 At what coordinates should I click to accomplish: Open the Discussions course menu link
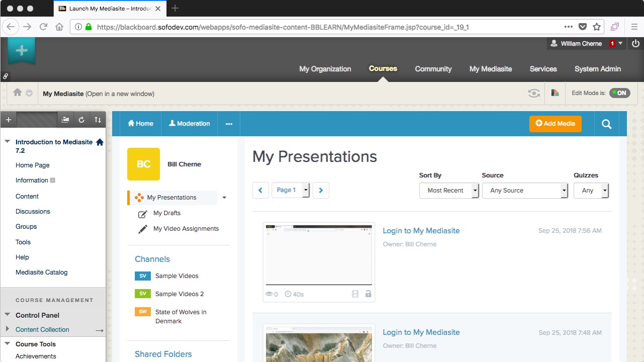pyautogui.click(x=33, y=212)
